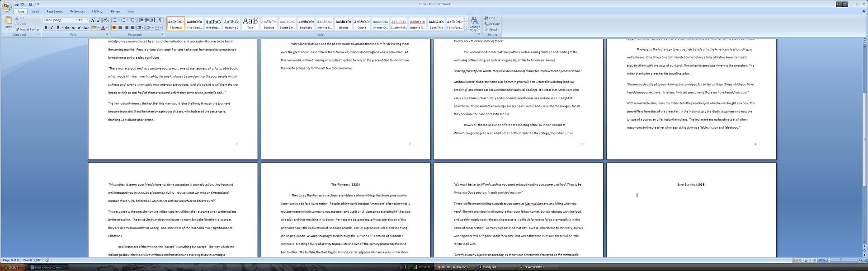The image size is (868, 271).
Task: Click the Format Painter tool
Action: 27,29
